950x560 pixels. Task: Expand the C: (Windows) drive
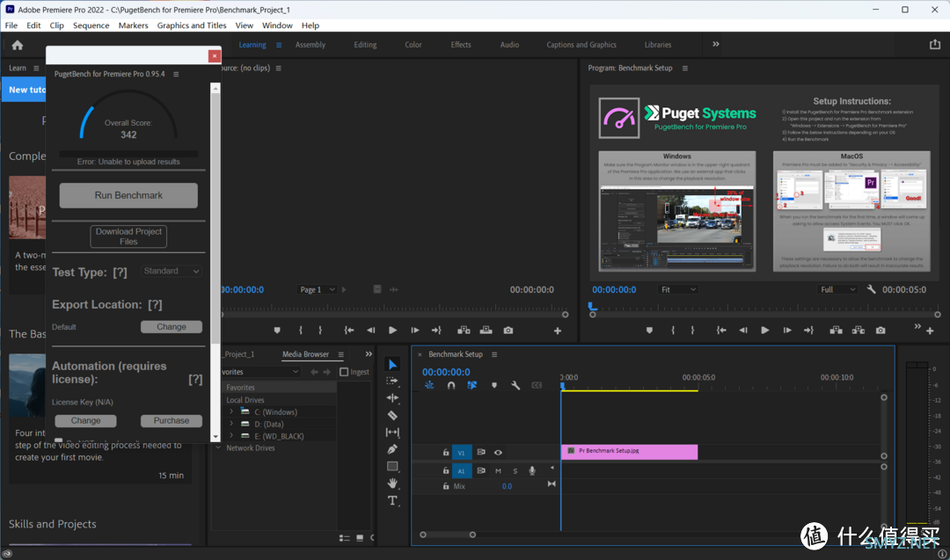point(230,411)
